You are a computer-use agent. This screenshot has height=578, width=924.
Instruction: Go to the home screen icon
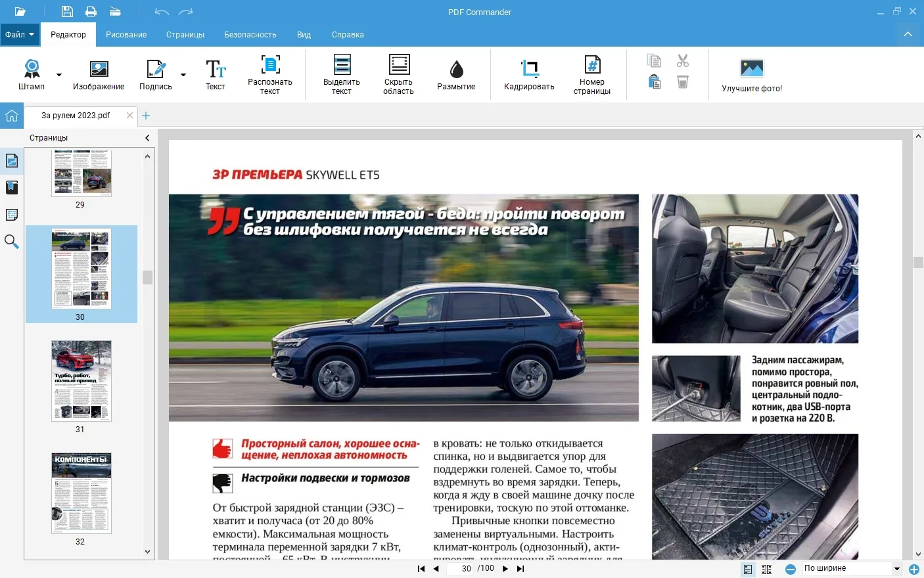tap(12, 116)
